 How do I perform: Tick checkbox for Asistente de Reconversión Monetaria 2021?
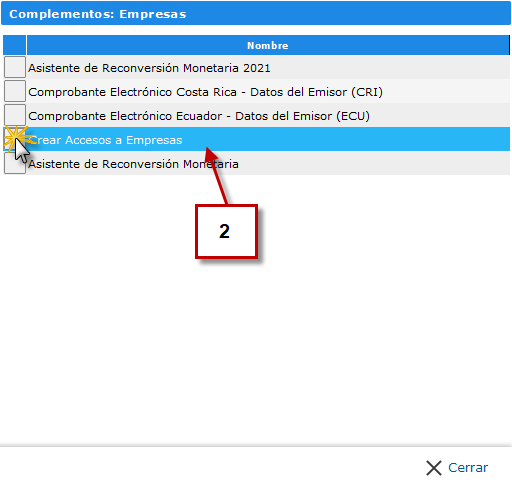15,67
